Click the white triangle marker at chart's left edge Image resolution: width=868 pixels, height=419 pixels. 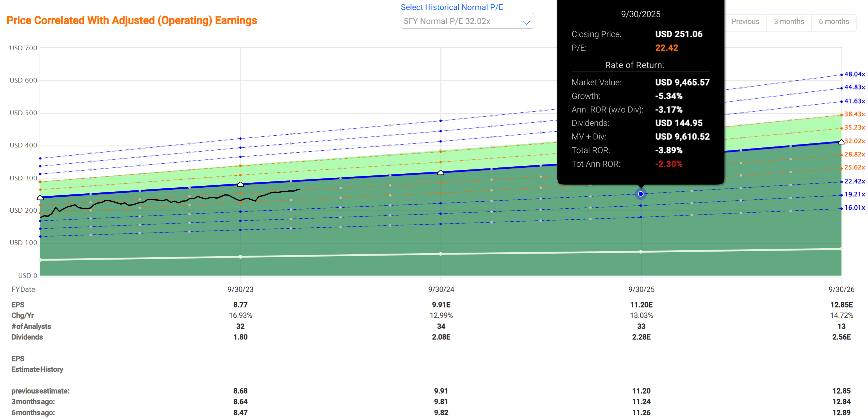coord(40,198)
